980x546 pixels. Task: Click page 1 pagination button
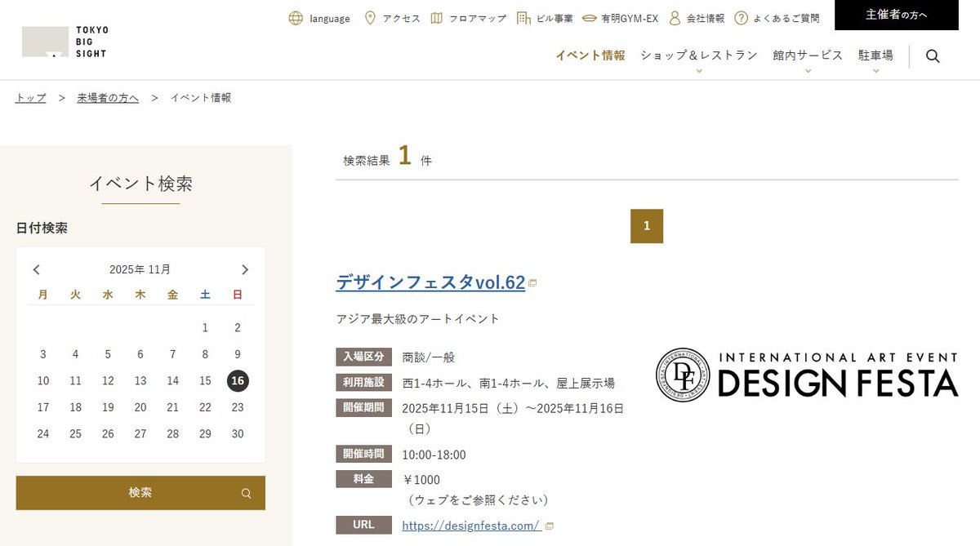647,226
